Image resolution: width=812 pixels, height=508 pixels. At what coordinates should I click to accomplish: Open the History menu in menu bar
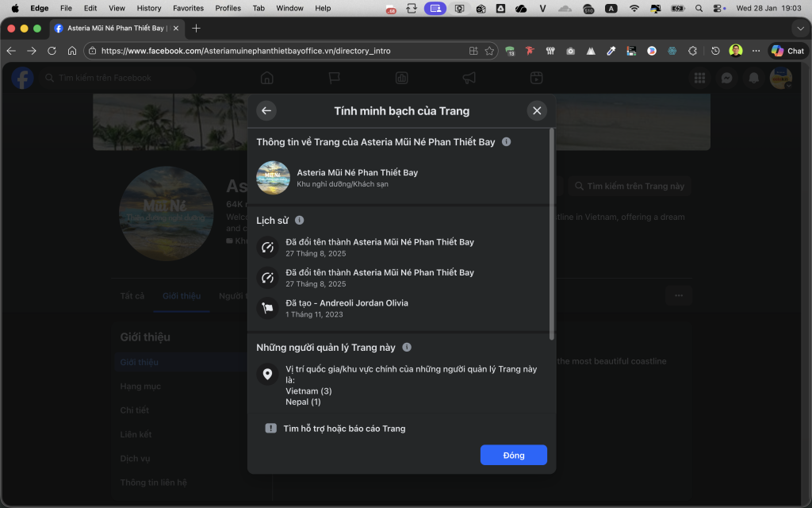pyautogui.click(x=148, y=8)
